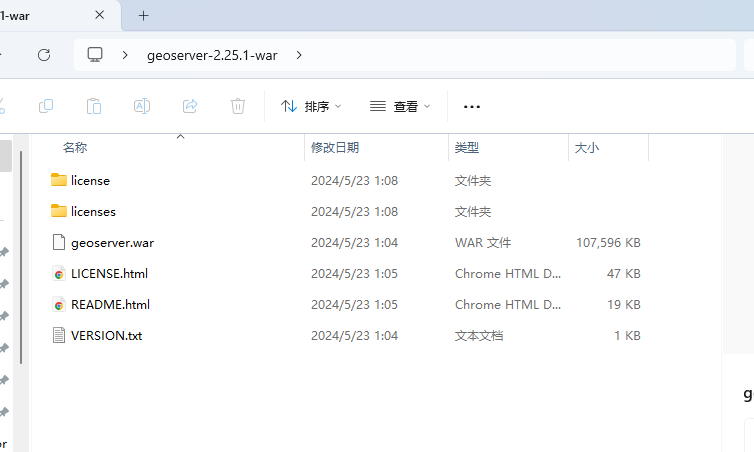Click the navigation pane scrollbar
This screenshot has height=452, width=754.
pos(21,257)
